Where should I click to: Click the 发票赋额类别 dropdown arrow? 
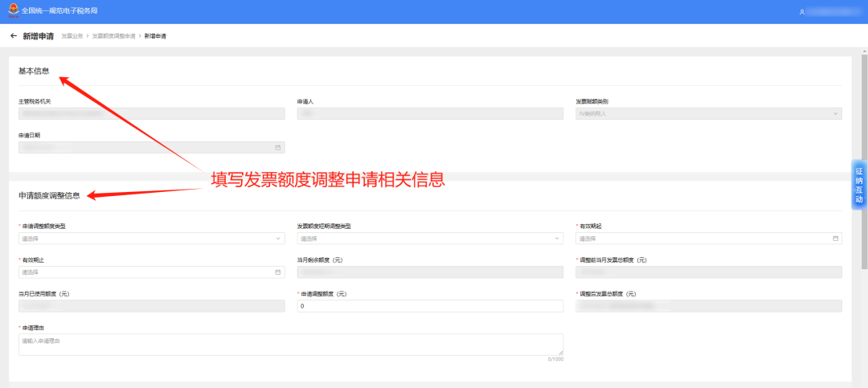tap(835, 114)
